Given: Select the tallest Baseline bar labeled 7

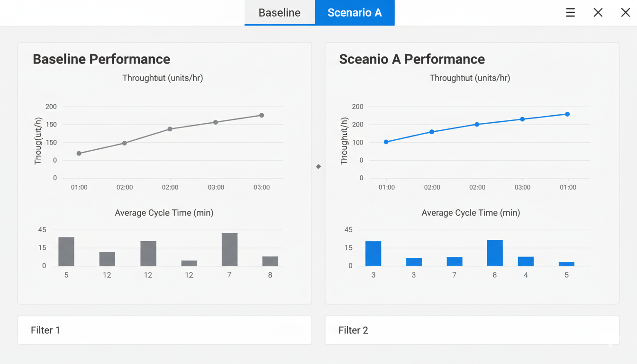Looking at the screenshot, I should [229, 249].
